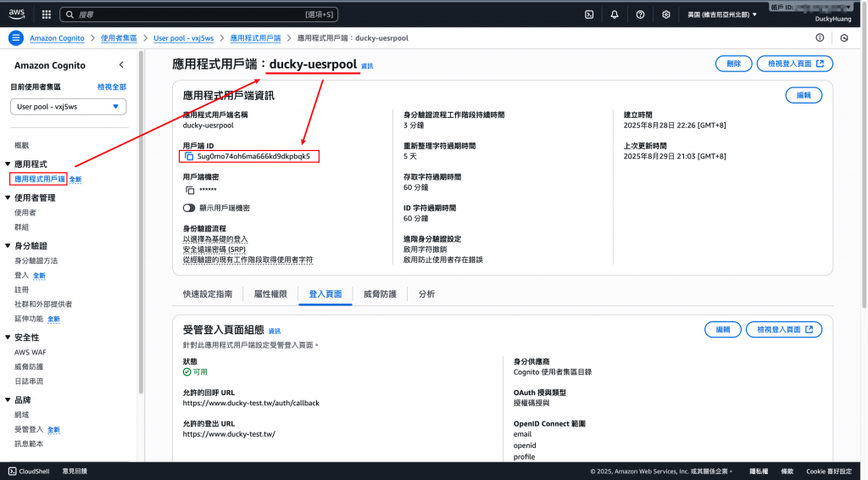The height and width of the screenshot is (480, 868).
Task: Toggle the blue hamburger navigation menu
Action: (16, 38)
